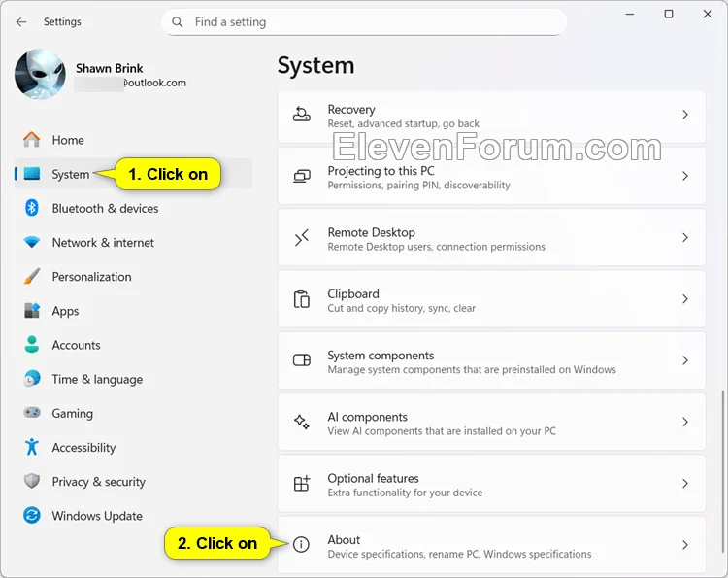Open the Shawn Brink profile picture
The image size is (728, 578).
pyautogui.click(x=41, y=75)
